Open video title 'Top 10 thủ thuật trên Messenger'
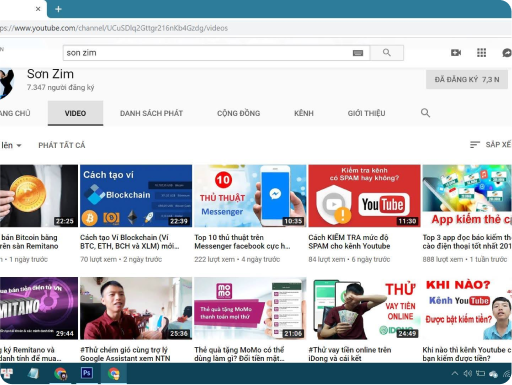The width and height of the screenshot is (512, 385). [242, 242]
